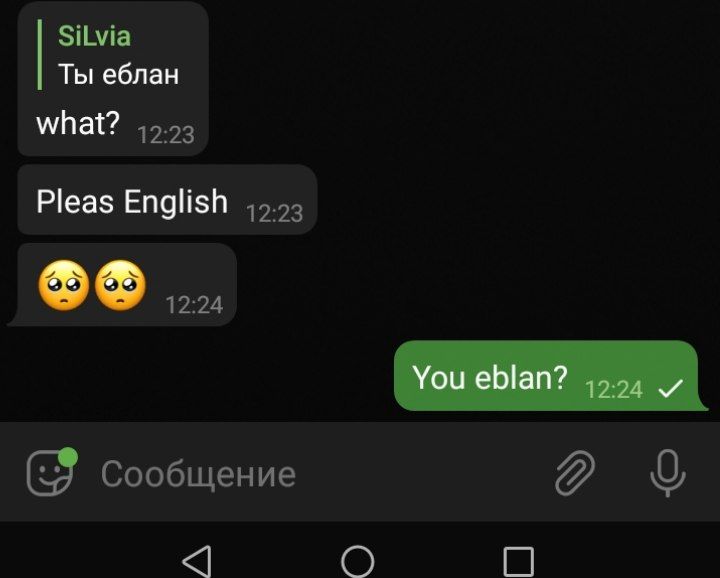This screenshot has height=578, width=720.
Task: Select the "what?" message bubble
Action: [x=113, y=79]
